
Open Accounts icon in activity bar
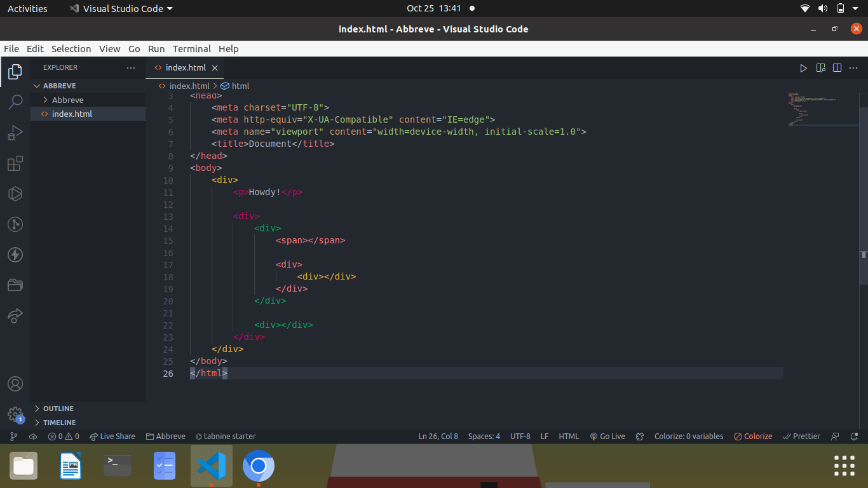click(x=15, y=384)
